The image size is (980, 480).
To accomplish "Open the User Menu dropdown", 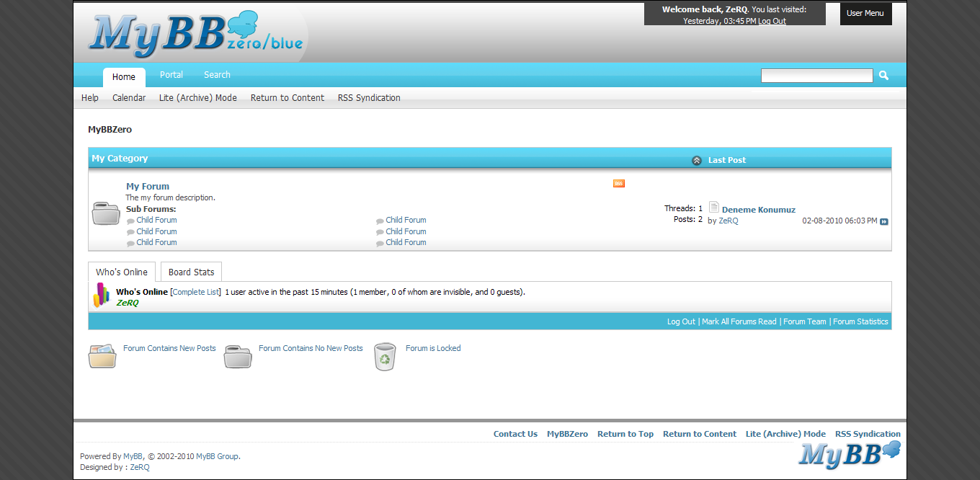I will [x=865, y=14].
